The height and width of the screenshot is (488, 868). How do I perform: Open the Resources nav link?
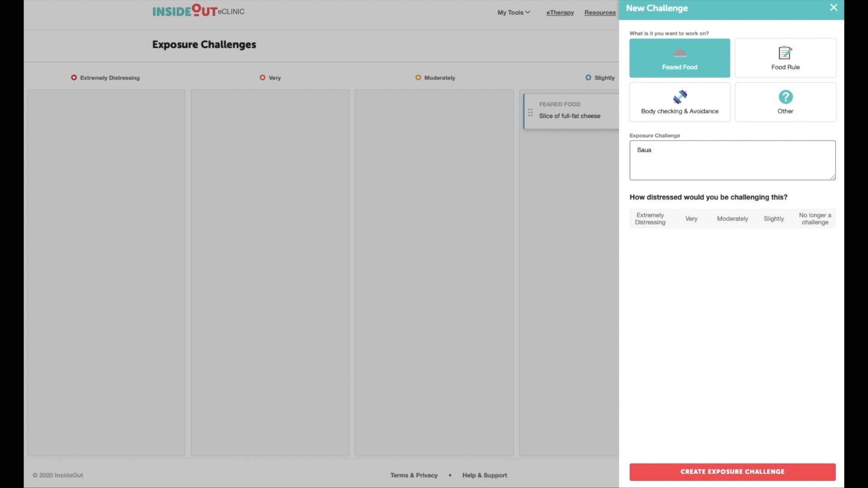tap(600, 13)
